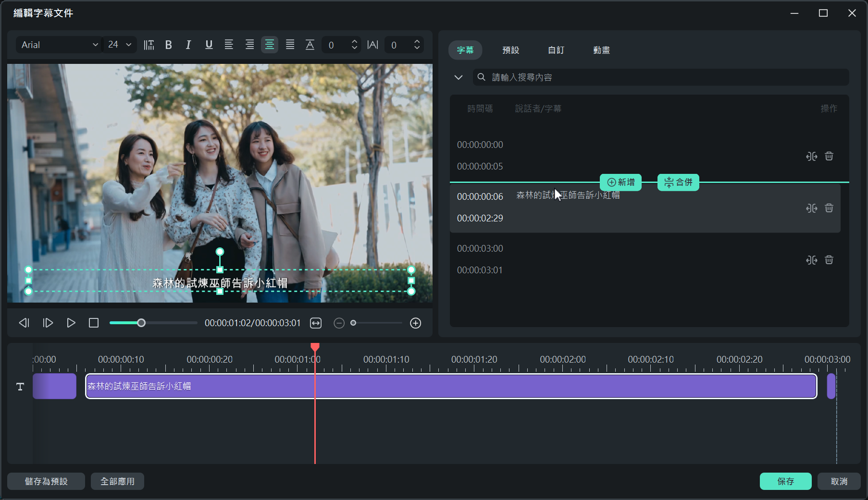Toggle underline text formatting
Image resolution: width=868 pixels, height=500 pixels.
[x=209, y=45]
